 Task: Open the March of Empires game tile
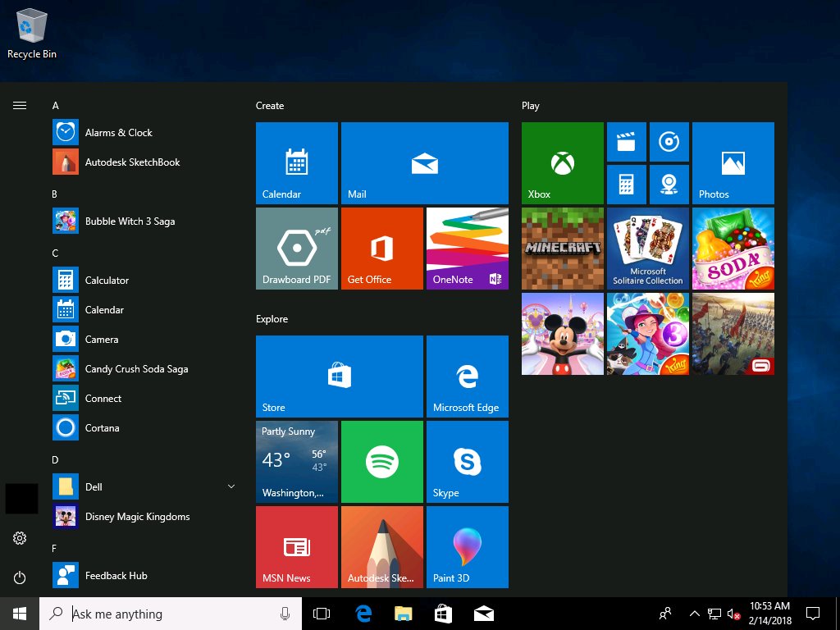(x=733, y=334)
